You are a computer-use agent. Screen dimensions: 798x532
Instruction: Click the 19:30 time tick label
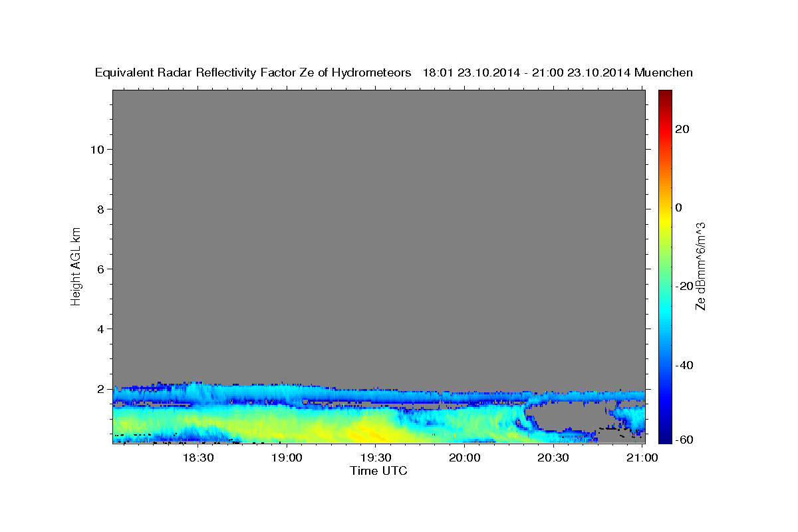[375, 458]
